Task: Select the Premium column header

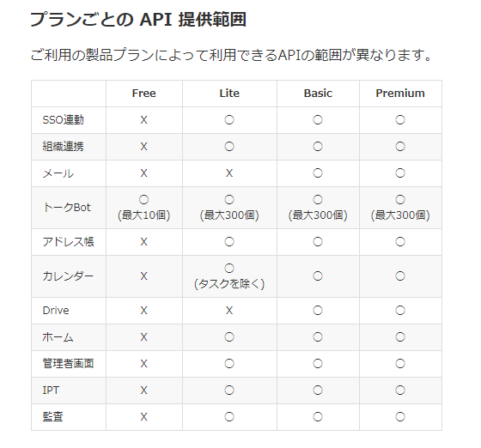Action: [x=400, y=94]
